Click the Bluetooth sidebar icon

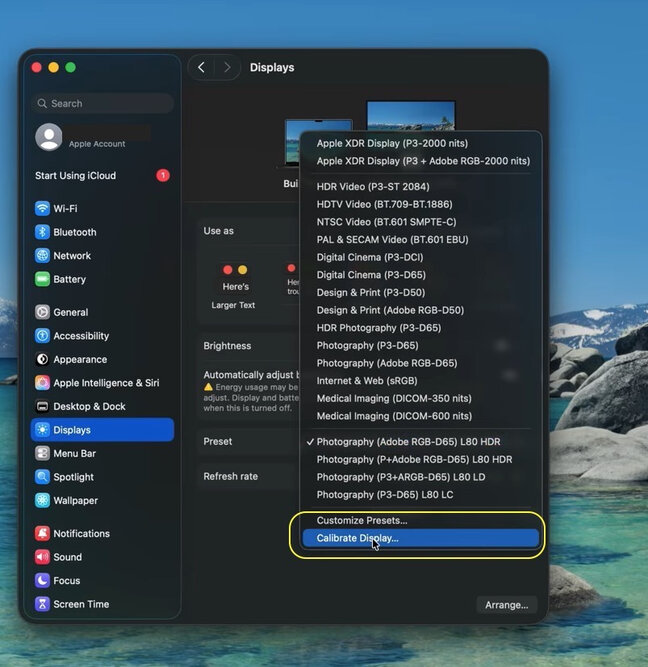pos(42,232)
